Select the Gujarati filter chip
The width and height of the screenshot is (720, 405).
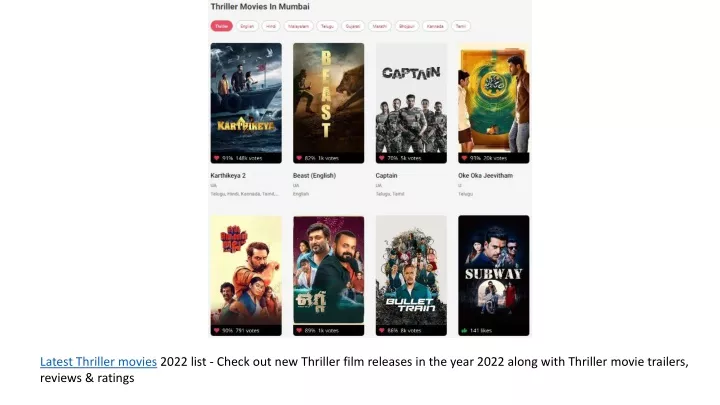coord(353,26)
